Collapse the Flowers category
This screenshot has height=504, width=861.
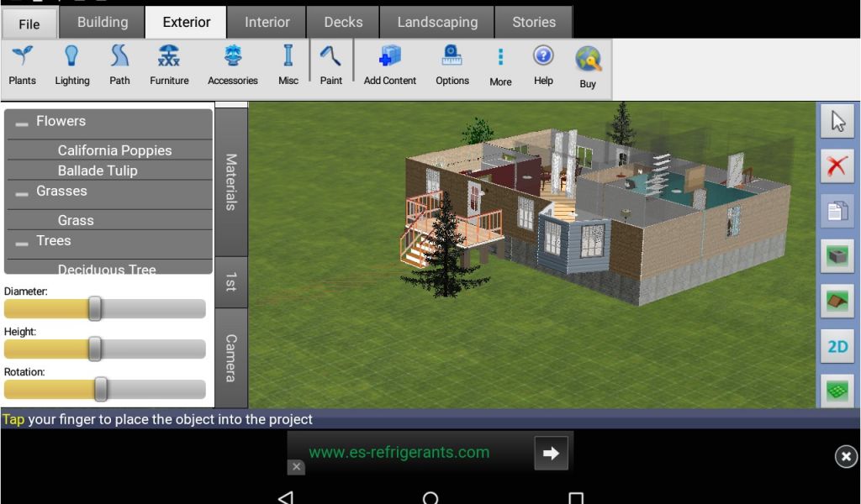[x=22, y=123]
